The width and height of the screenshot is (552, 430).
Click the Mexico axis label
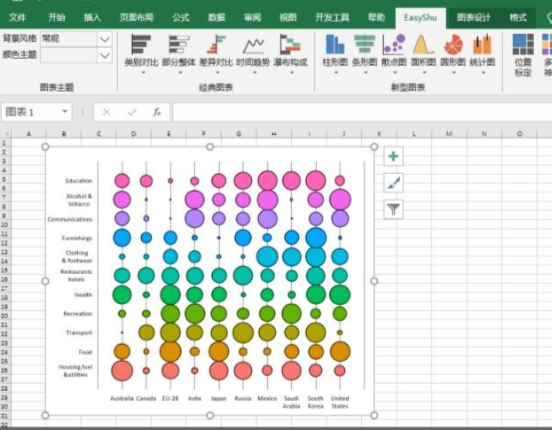(x=267, y=398)
